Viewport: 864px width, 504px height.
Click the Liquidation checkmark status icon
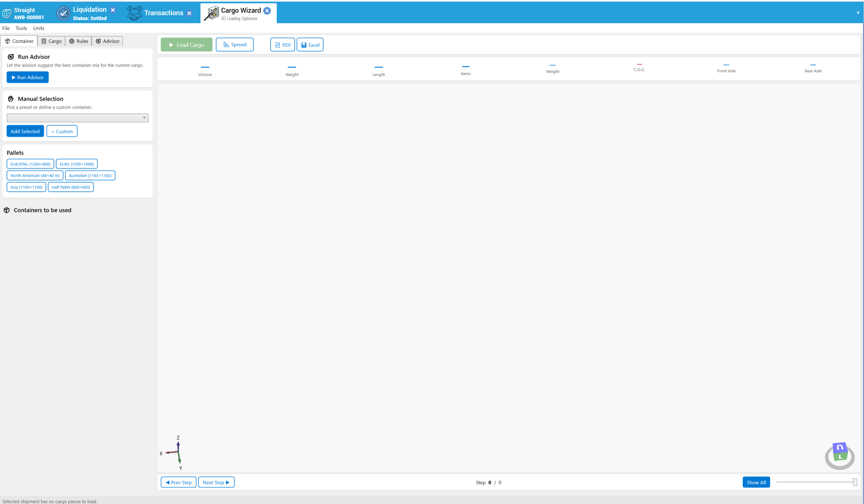coord(63,13)
